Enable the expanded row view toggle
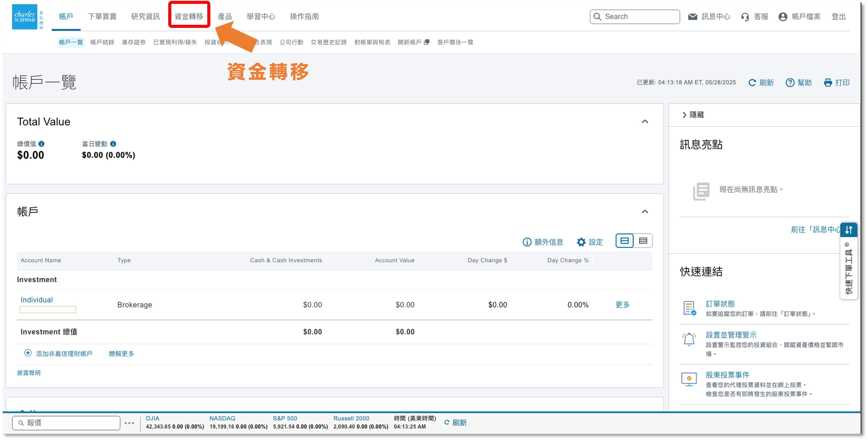The width and height of the screenshot is (868, 440). (624, 241)
